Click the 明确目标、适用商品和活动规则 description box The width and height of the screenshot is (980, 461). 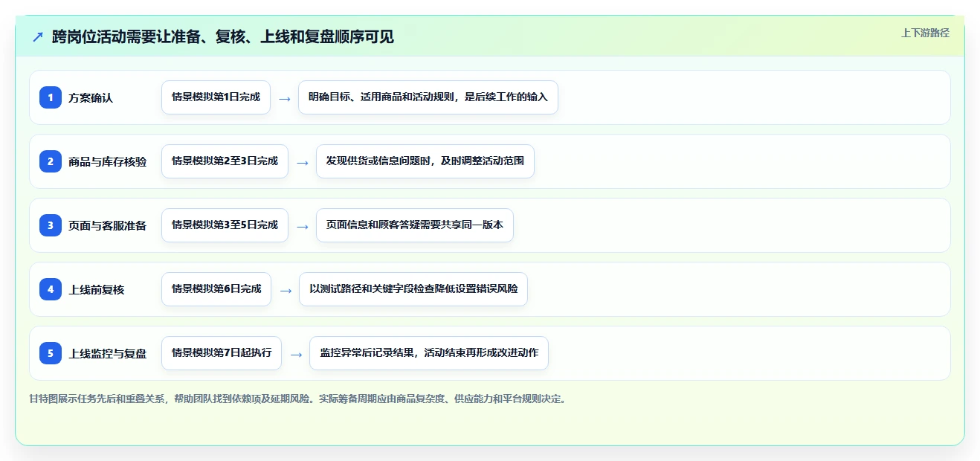(428, 97)
